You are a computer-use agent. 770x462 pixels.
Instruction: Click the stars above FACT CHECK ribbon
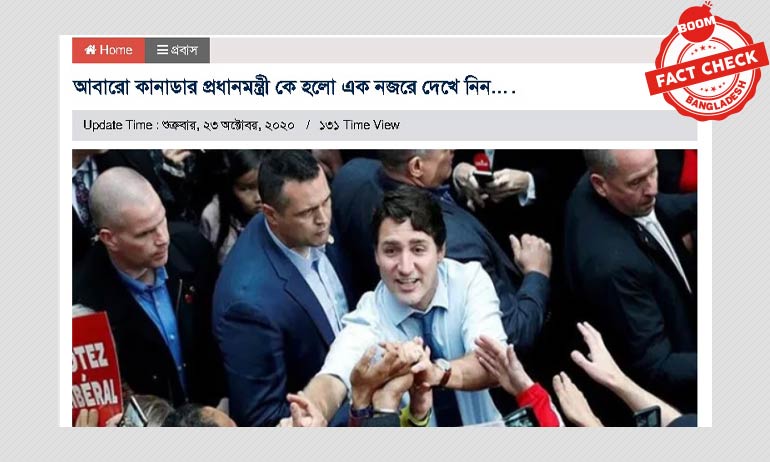706,48
